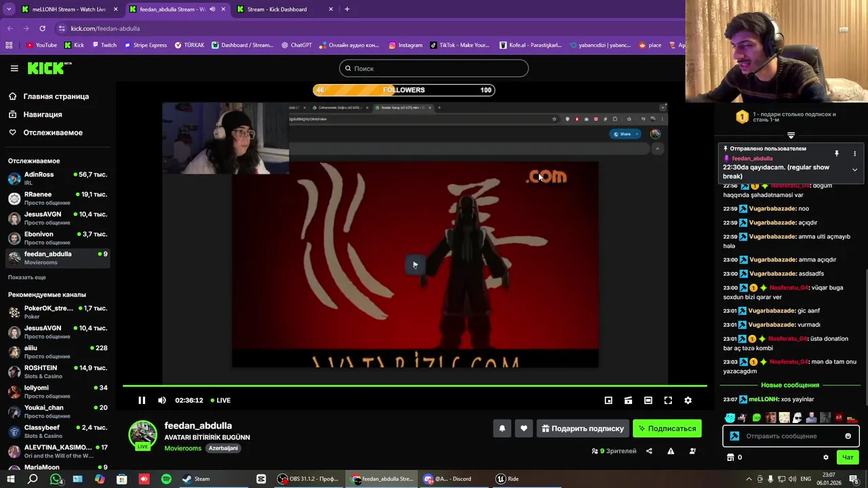
Task: Click feedan_abdulla channel avatar
Action: [x=142, y=435]
